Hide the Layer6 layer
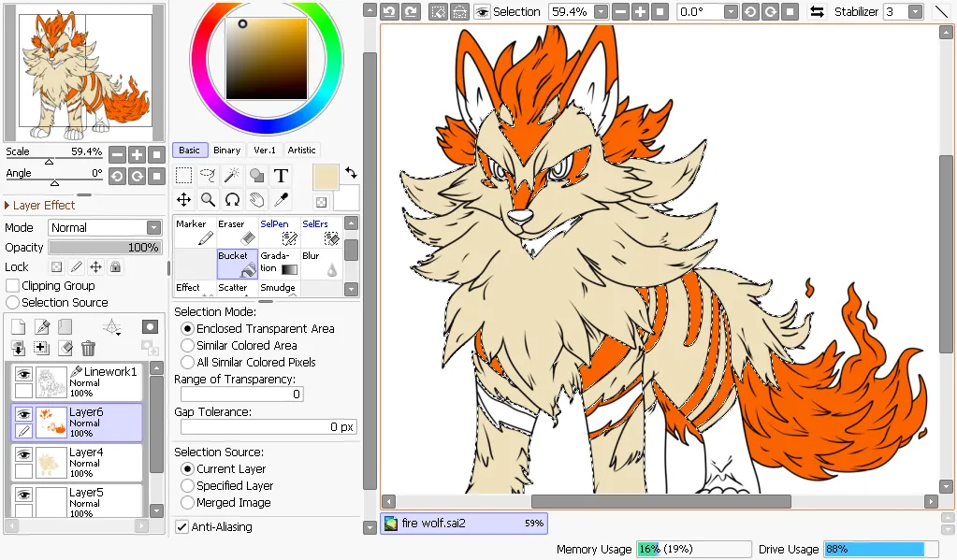The height and width of the screenshot is (560, 957). 23,414
